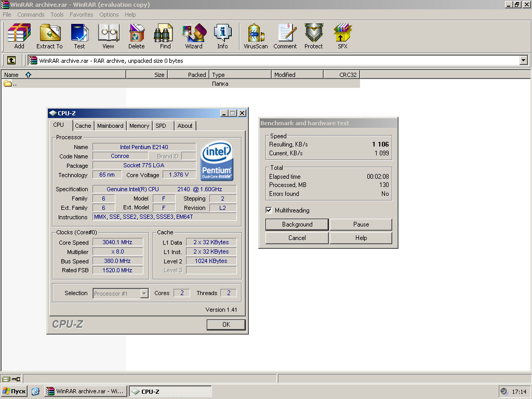Image resolution: width=532 pixels, height=399 pixels.
Task: Pause the benchmark test
Action: (x=361, y=224)
